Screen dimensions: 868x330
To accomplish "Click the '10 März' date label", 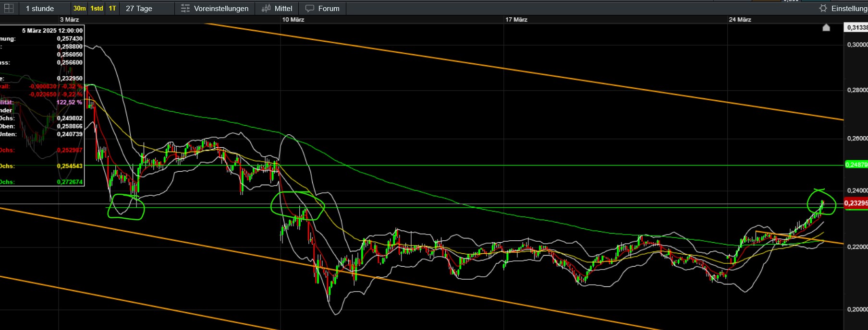I will [x=293, y=20].
